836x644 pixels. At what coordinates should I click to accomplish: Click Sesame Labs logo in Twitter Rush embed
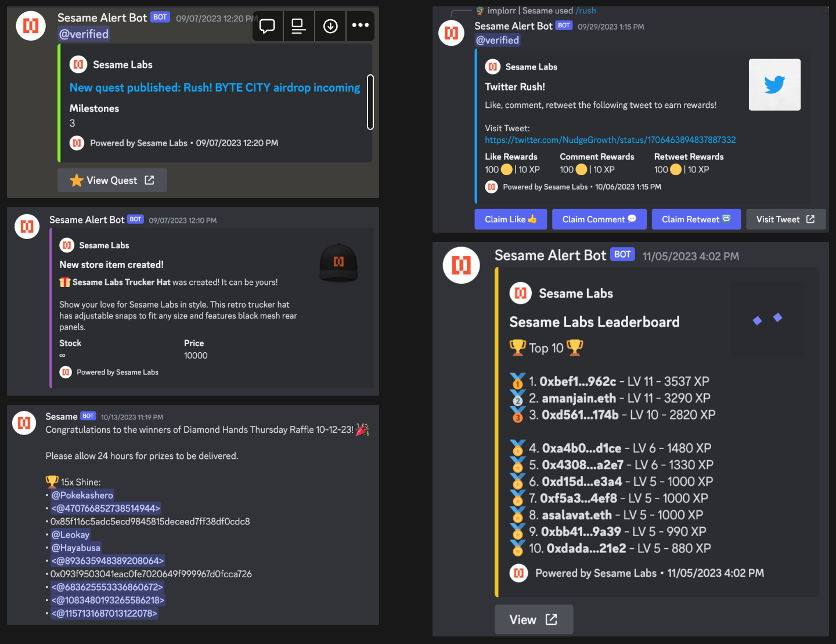(x=492, y=67)
